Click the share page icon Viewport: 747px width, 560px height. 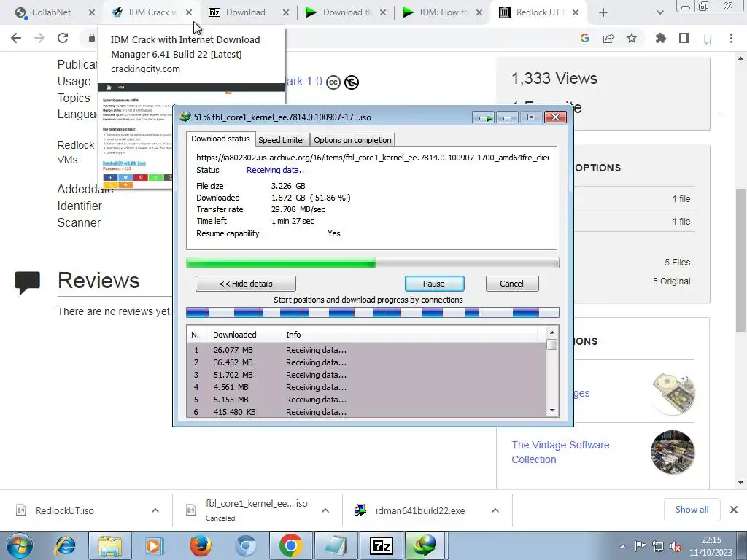(608, 38)
